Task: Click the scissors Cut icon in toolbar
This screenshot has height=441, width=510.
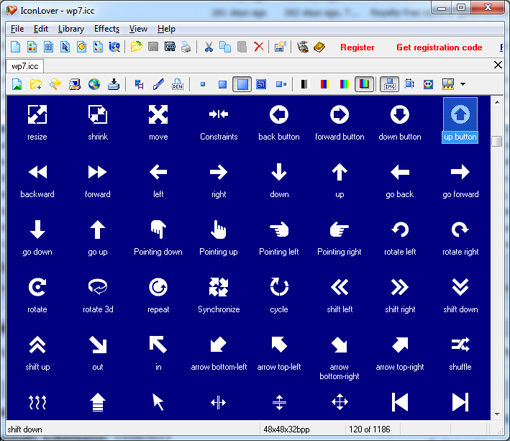Action: pos(209,47)
